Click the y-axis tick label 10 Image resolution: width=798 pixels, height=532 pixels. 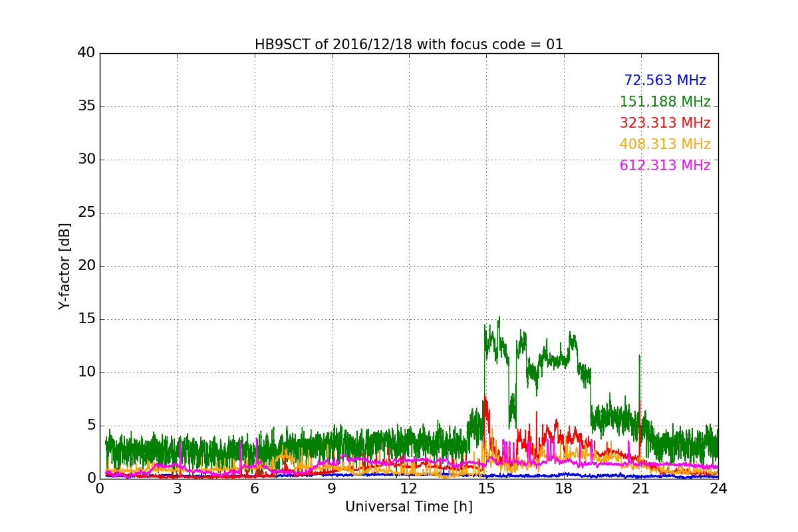[x=86, y=372]
